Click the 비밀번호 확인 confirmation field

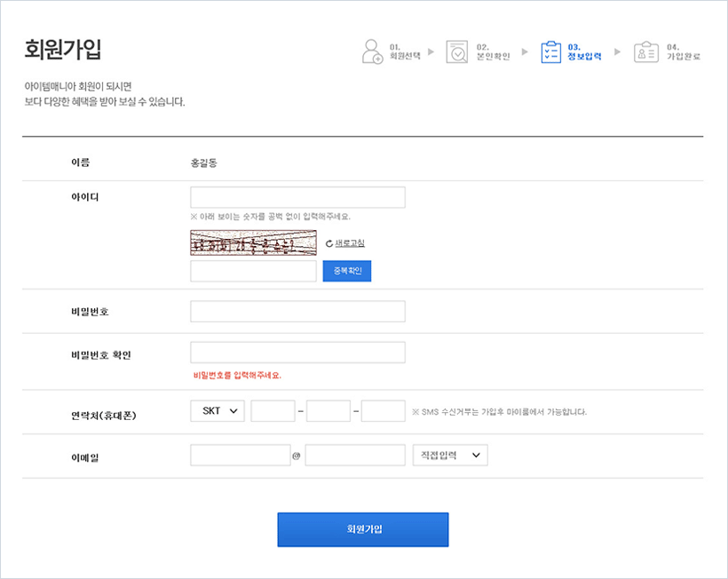click(297, 352)
